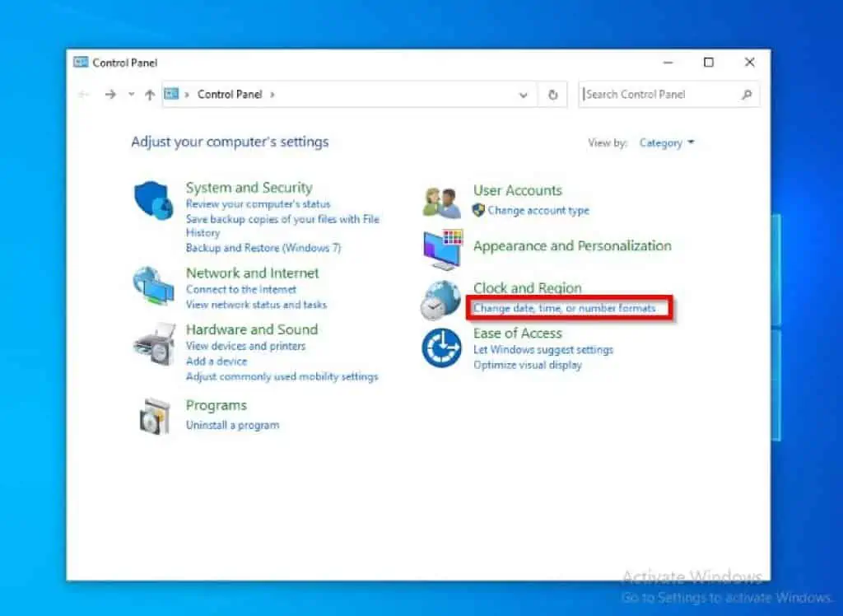Image resolution: width=843 pixels, height=616 pixels.
Task: Refresh the Control Panel view
Action: pyautogui.click(x=552, y=95)
